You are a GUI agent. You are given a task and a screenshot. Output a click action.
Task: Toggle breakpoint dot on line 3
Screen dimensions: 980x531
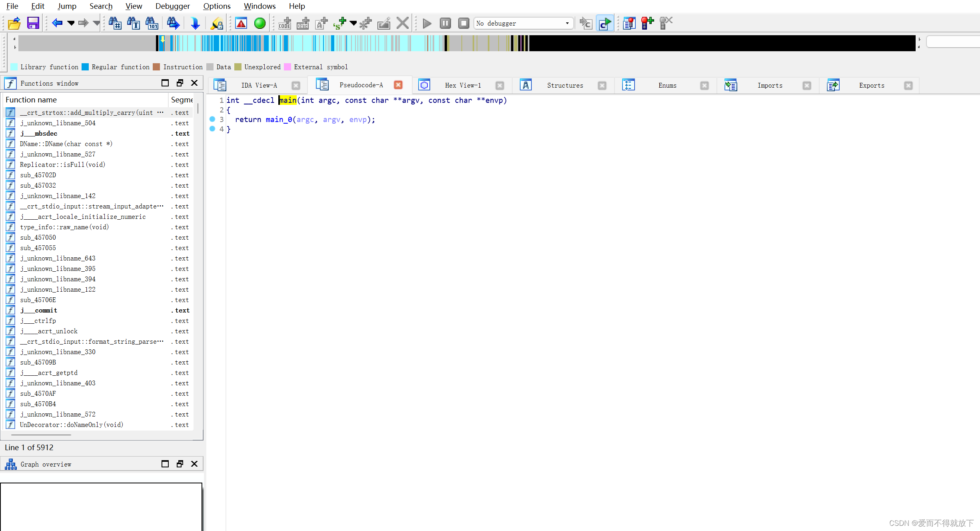click(x=212, y=119)
